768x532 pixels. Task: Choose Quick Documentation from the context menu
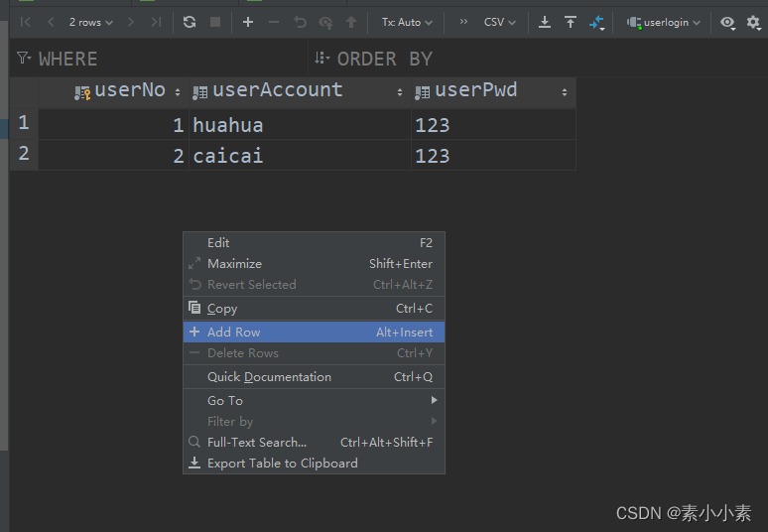(x=314, y=377)
